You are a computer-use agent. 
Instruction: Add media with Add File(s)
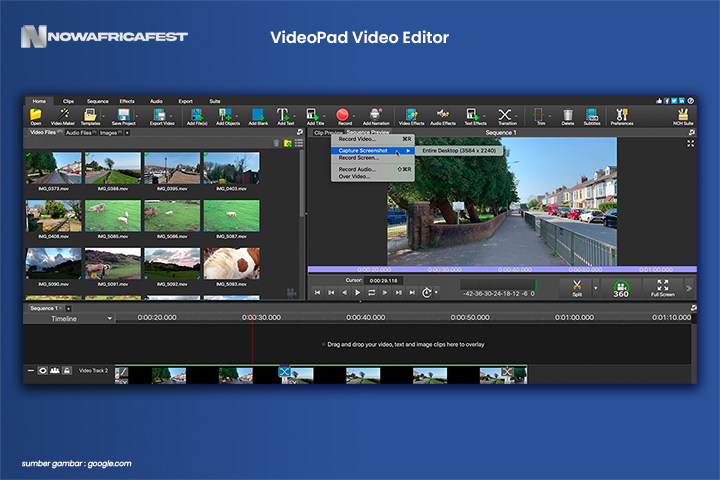tap(197, 116)
